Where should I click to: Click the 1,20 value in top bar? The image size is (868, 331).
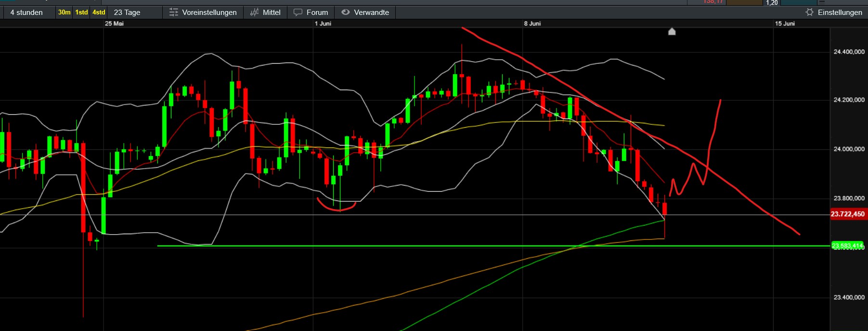click(x=772, y=2)
